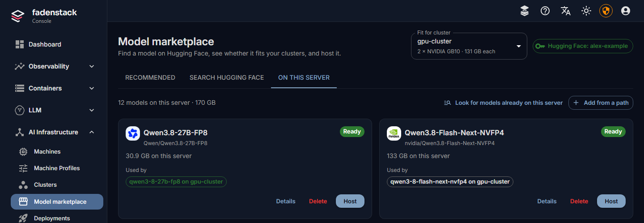Click the qwen3-8-flash-next-nvfp4 on gpu-cluster chip

click(x=450, y=182)
